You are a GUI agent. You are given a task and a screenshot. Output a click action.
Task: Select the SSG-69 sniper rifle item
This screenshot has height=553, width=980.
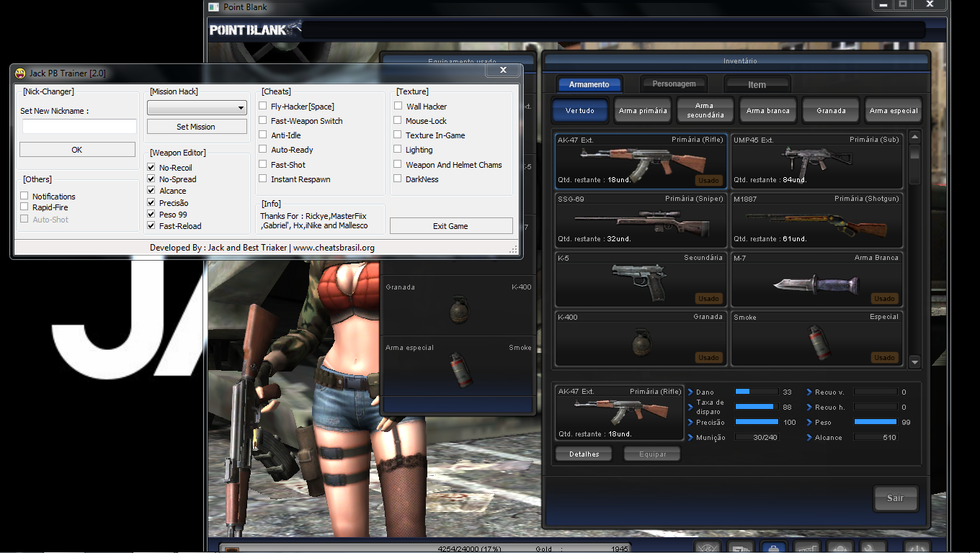(x=641, y=220)
